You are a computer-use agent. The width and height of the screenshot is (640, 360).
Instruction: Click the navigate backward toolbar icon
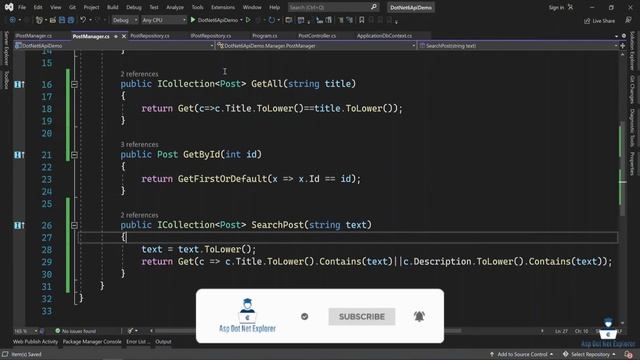tap(13, 20)
